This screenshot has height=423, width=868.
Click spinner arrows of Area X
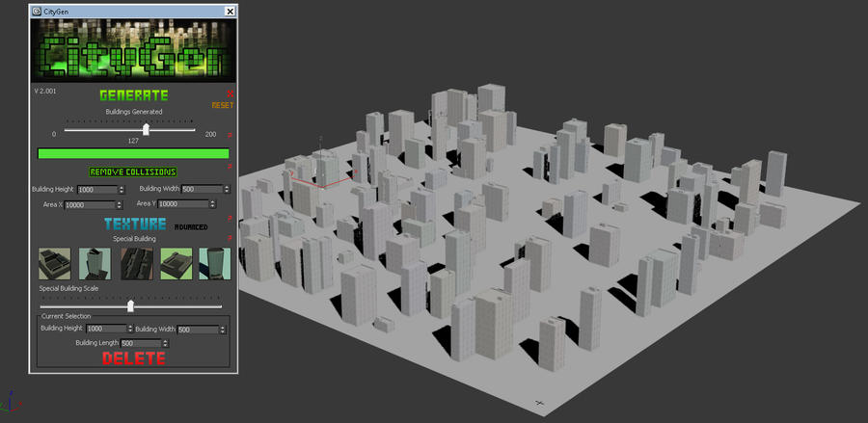pos(119,205)
